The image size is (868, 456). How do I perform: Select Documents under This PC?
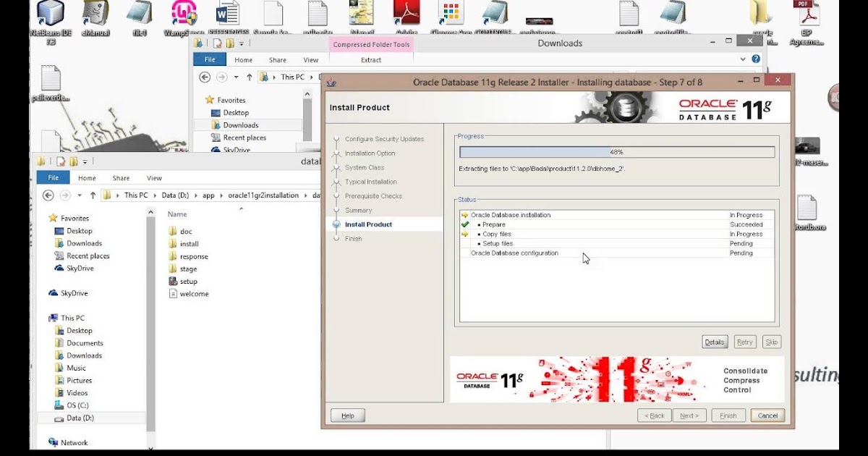click(x=79, y=343)
